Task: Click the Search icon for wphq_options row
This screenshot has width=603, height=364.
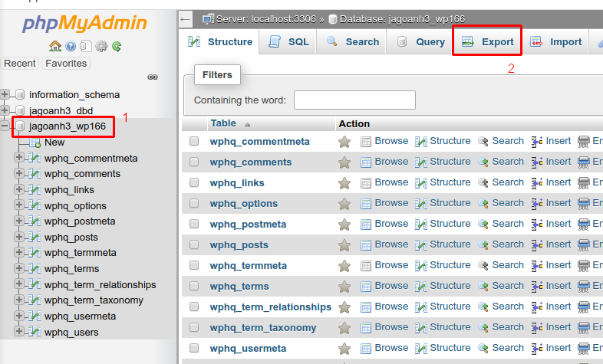Action: (x=483, y=204)
